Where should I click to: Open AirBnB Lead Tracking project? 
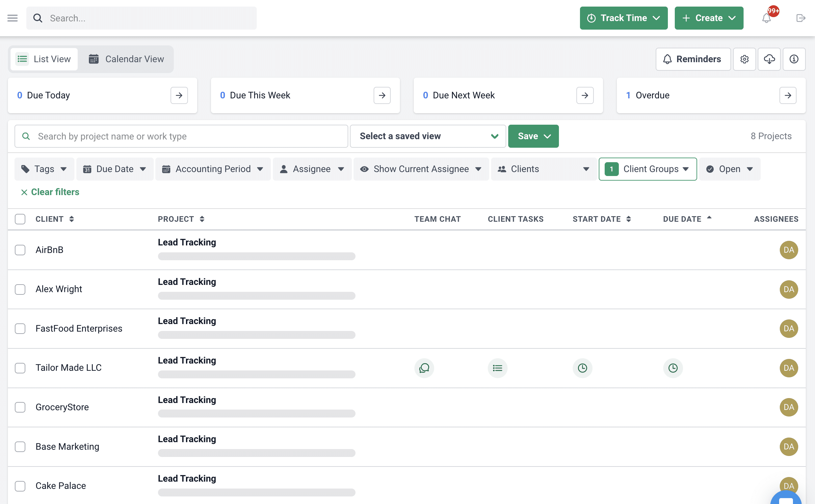187,242
